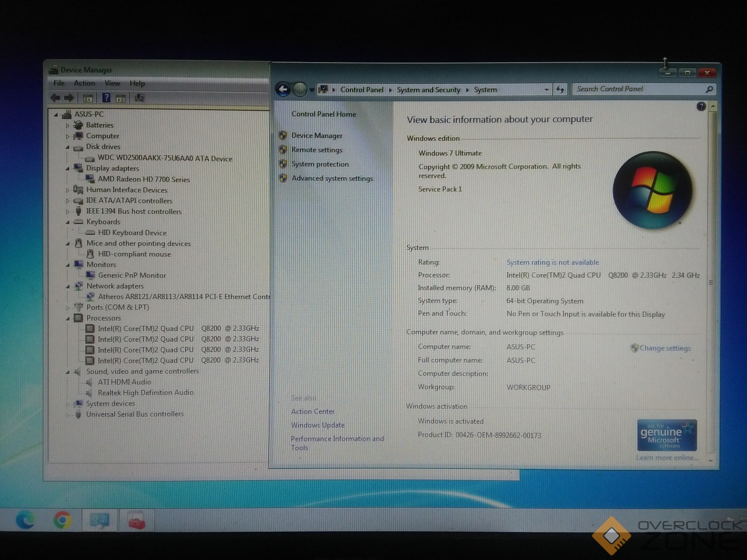Click the Control Panel back navigation button

click(x=283, y=89)
